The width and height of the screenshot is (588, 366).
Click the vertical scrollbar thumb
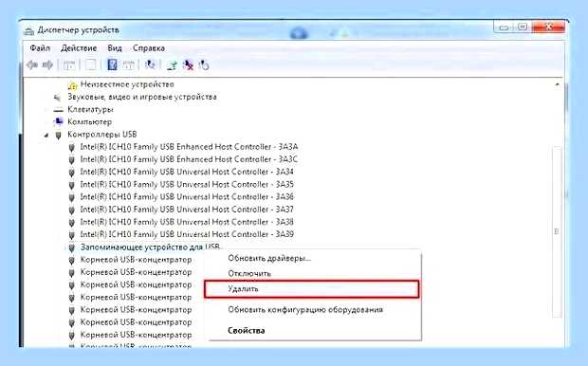click(557, 231)
